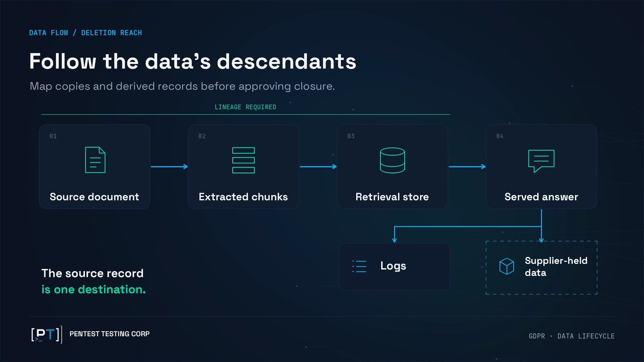Click the green text 'is one destination.'
This screenshot has height=362, width=644.
(x=94, y=289)
